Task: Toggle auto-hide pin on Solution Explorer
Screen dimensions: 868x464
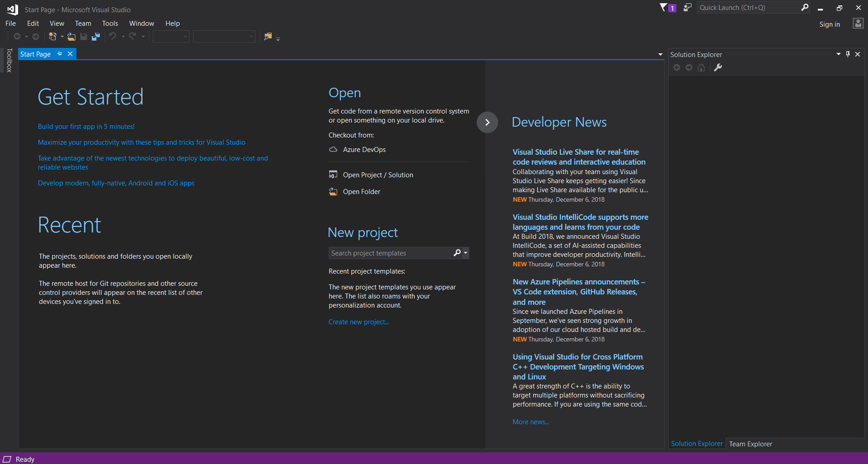Action: click(848, 54)
